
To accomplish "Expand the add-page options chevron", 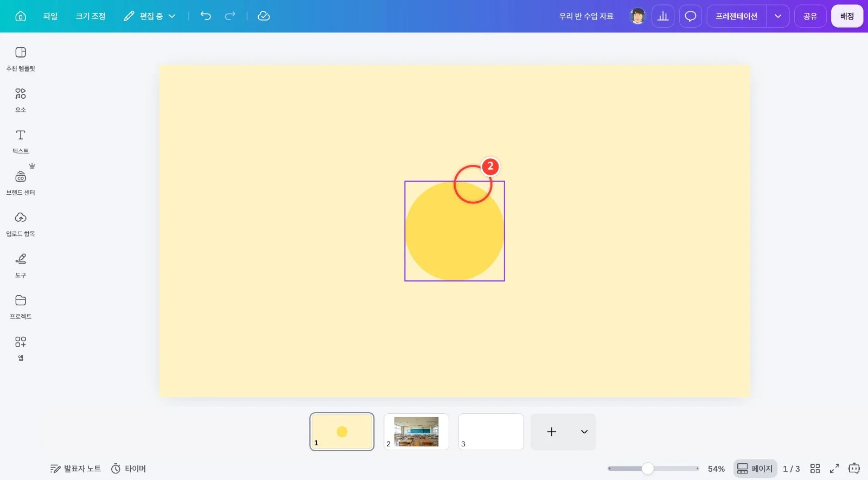I will (584, 432).
